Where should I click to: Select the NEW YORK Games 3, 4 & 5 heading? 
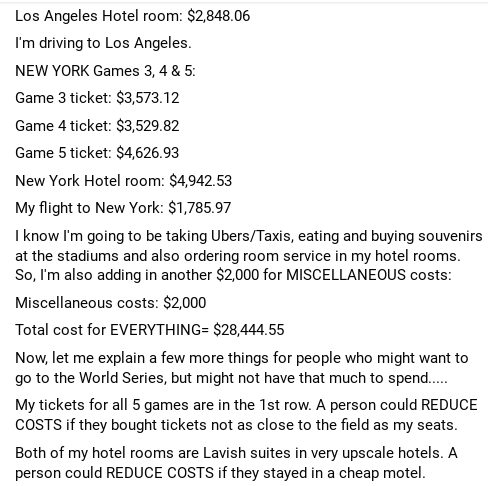(x=105, y=71)
